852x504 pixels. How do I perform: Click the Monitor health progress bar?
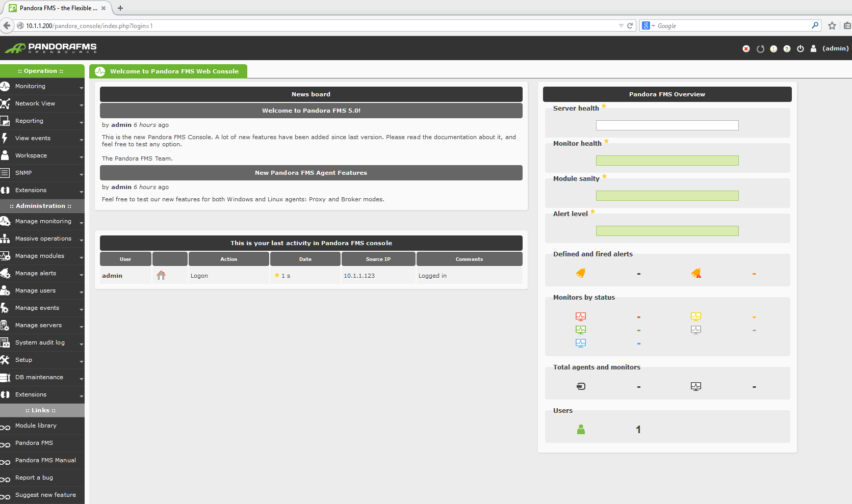tap(667, 161)
